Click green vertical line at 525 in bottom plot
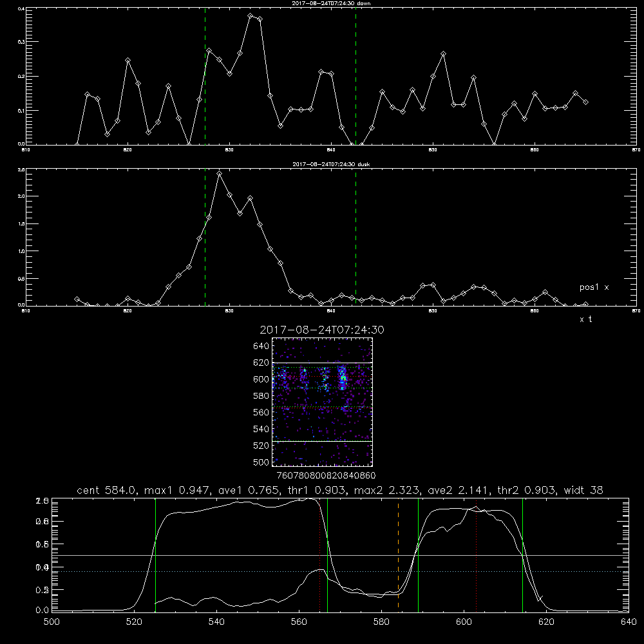Image resolution: width=644 pixels, height=644 pixels. (155, 554)
